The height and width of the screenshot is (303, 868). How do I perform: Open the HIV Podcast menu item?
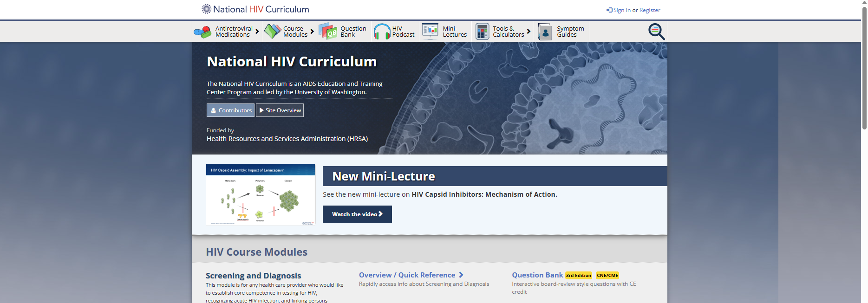395,32
